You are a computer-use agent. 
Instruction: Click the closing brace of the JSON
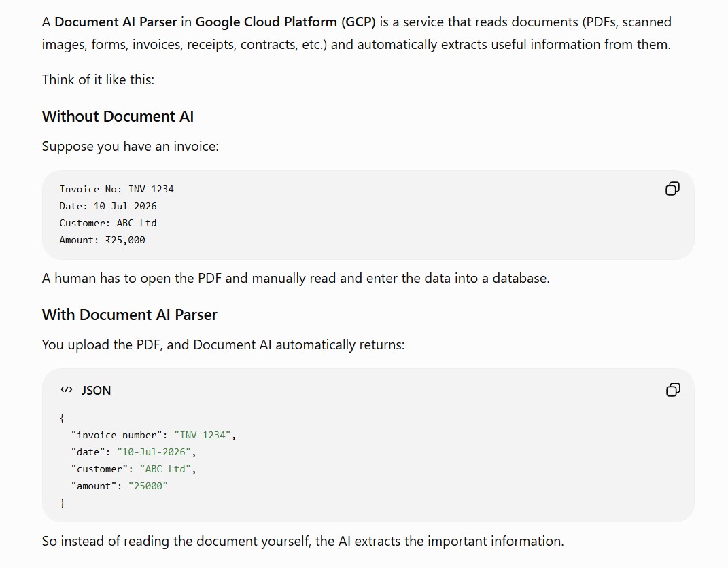pyautogui.click(x=63, y=503)
